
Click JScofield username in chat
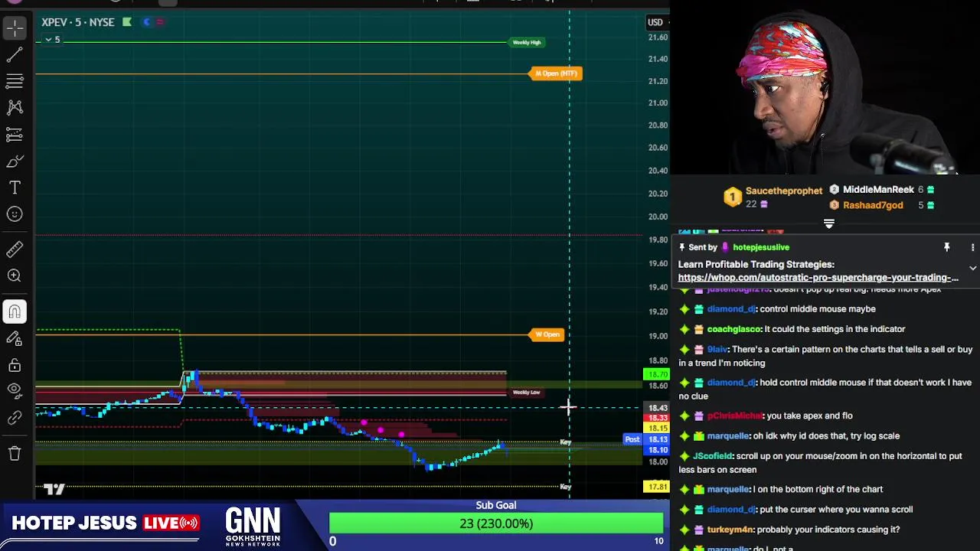[x=713, y=456]
